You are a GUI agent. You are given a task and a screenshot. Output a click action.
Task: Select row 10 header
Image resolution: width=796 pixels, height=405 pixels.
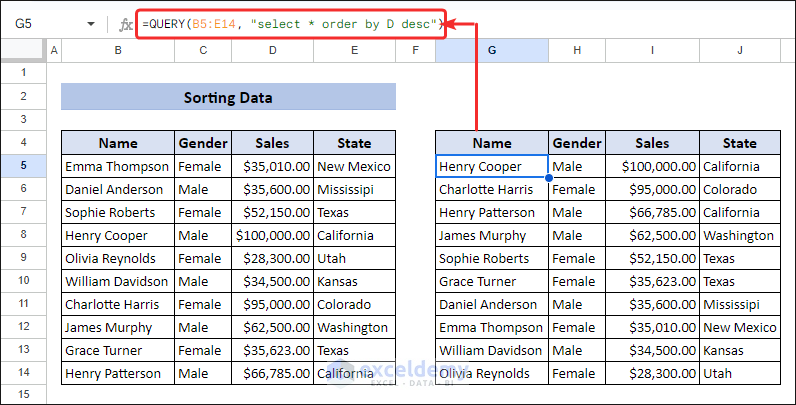[x=23, y=281]
